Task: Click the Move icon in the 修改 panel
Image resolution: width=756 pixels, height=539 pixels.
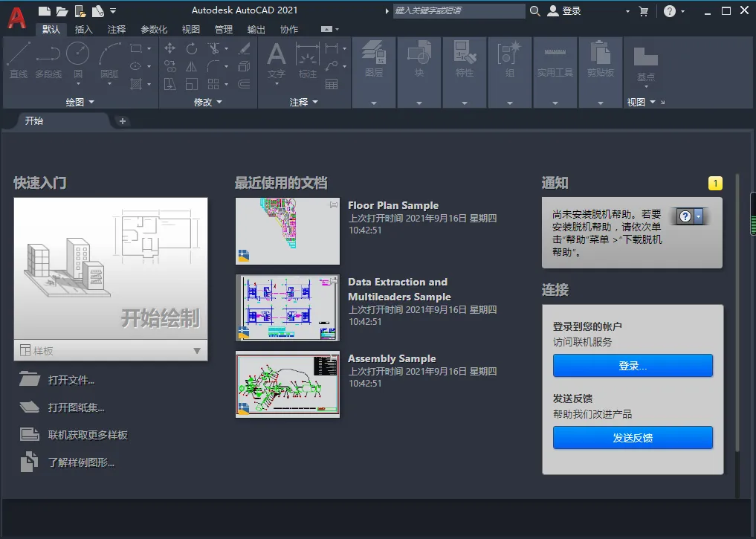Action: point(170,48)
